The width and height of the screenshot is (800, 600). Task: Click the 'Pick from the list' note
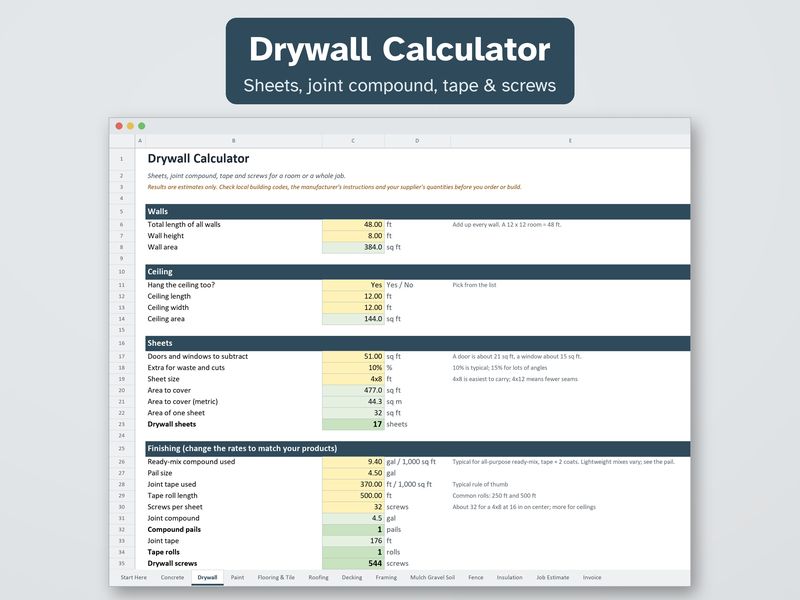coord(474,285)
